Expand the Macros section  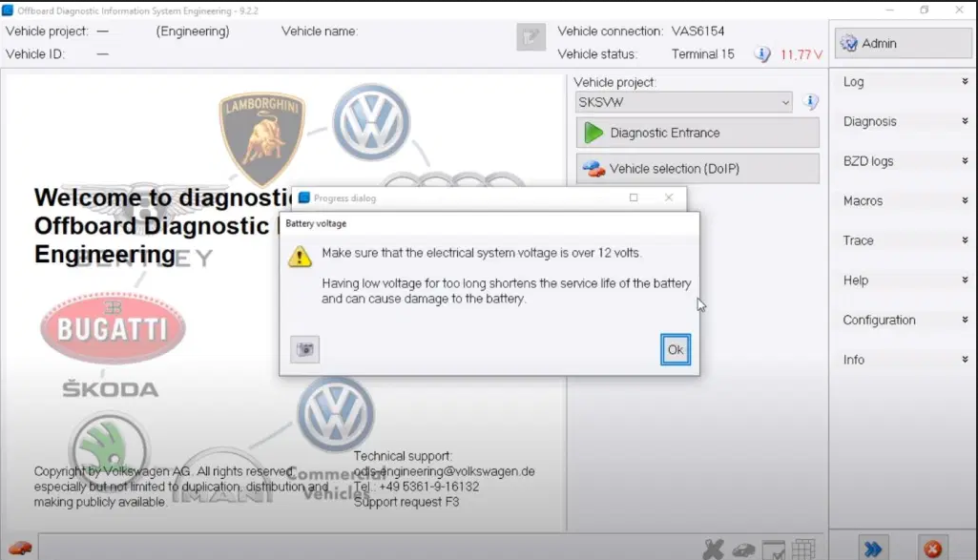click(x=904, y=200)
